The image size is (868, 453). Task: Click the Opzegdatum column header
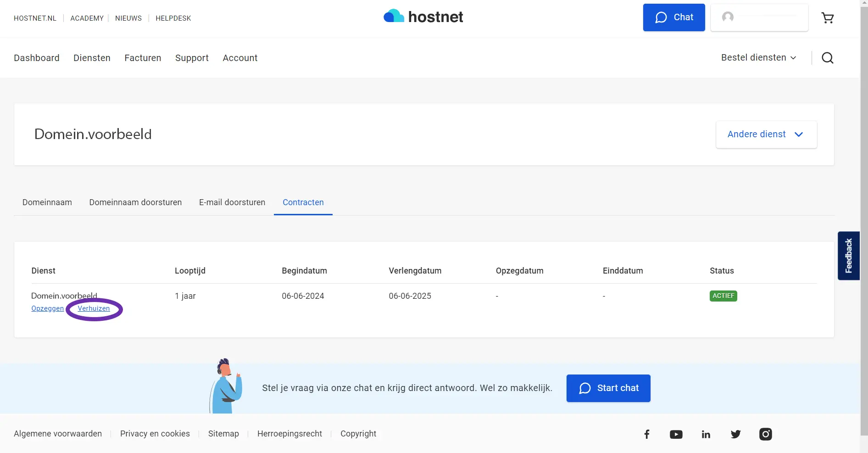(520, 271)
